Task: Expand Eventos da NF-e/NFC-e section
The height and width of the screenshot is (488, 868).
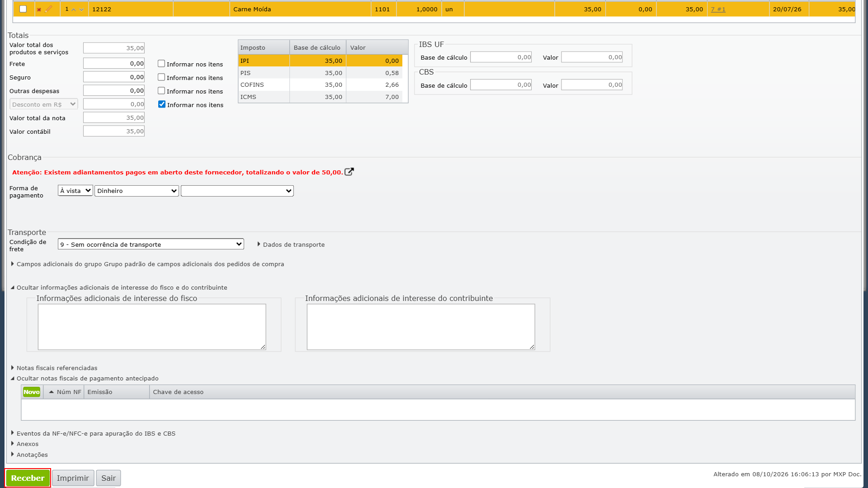Action: point(93,433)
